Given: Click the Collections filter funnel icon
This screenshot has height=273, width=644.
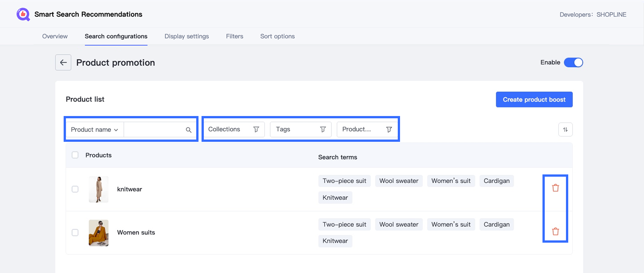Looking at the screenshot, I should click(x=256, y=129).
